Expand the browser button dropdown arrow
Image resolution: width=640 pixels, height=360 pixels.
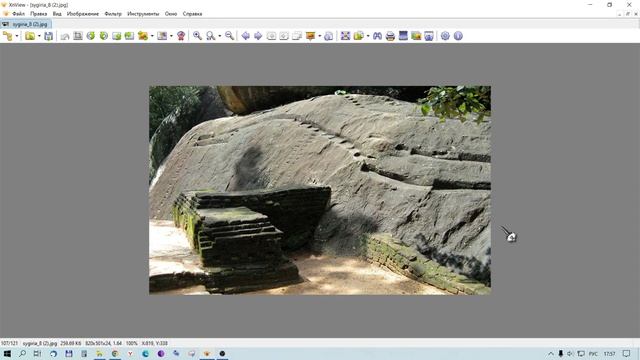17,36
